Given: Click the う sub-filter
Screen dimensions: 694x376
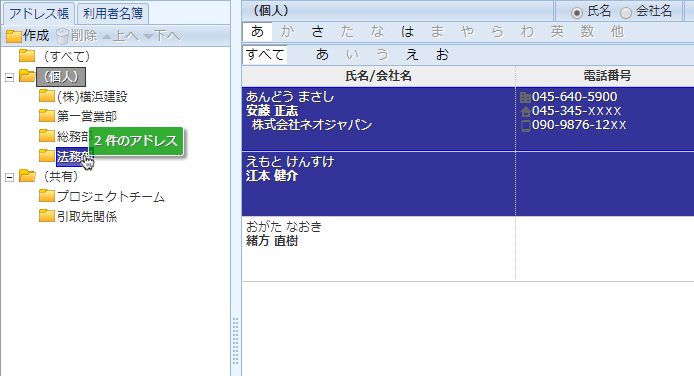Looking at the screenshot, I should [382, 55].
